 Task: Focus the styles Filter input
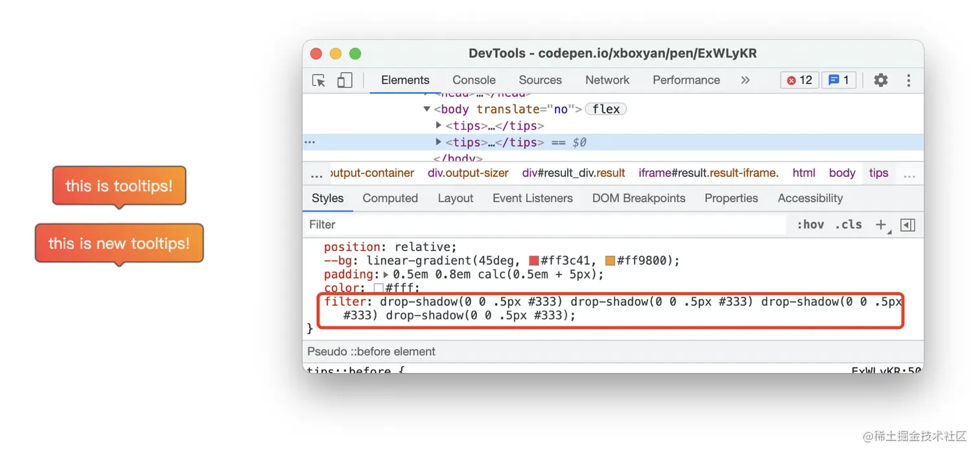pyautogui.click(x=546, y=225)
